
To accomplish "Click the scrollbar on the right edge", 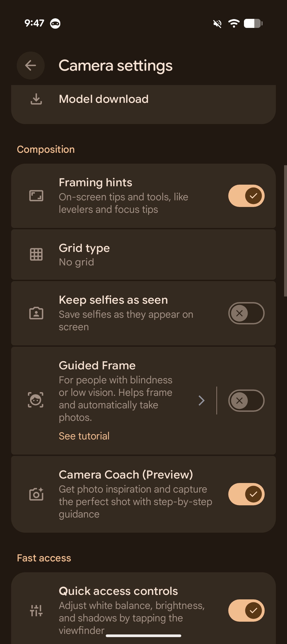I will (285, 231).
